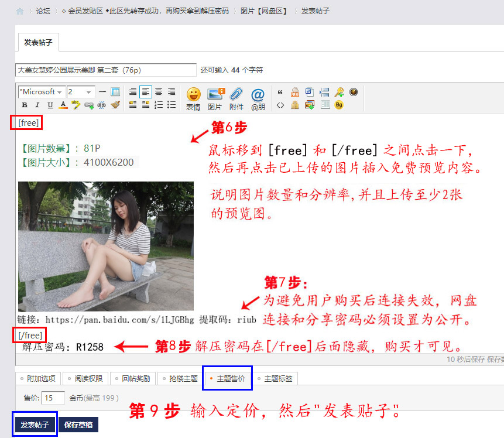Open the font name dropdown
Image resolution: width=504 pixels, height=438 pixels.
pos(41,92)
